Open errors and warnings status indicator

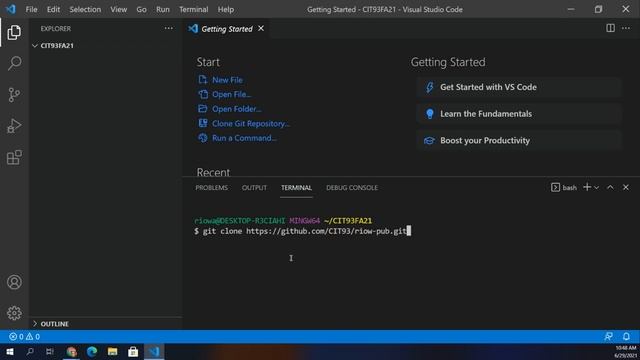24,336
